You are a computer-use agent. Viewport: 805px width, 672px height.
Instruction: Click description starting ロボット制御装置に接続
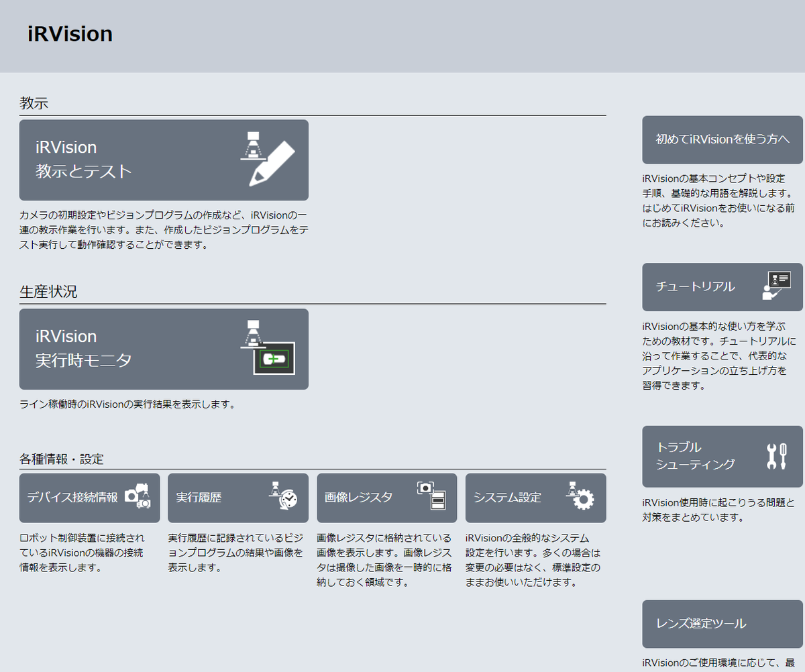pos(82,553)
